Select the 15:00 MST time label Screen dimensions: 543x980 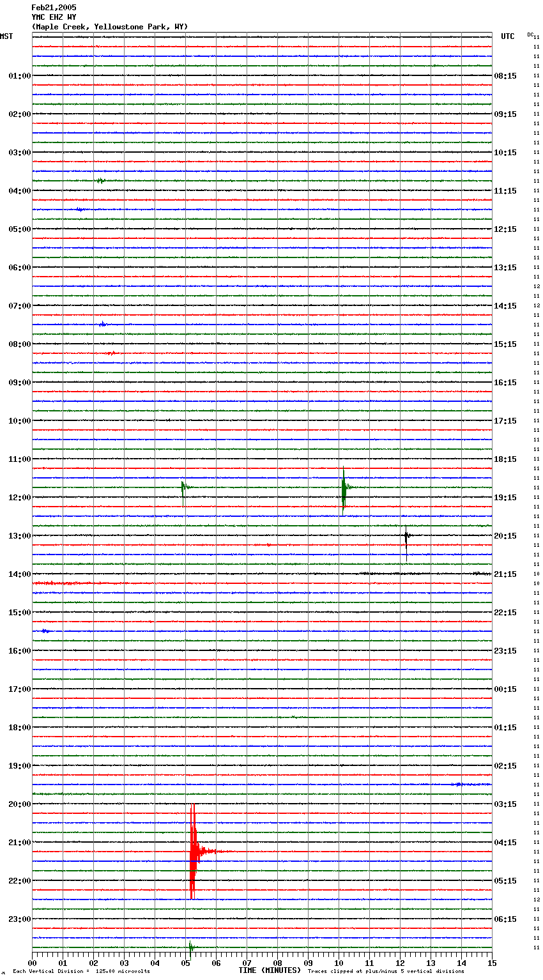click(x=20, y=613)
